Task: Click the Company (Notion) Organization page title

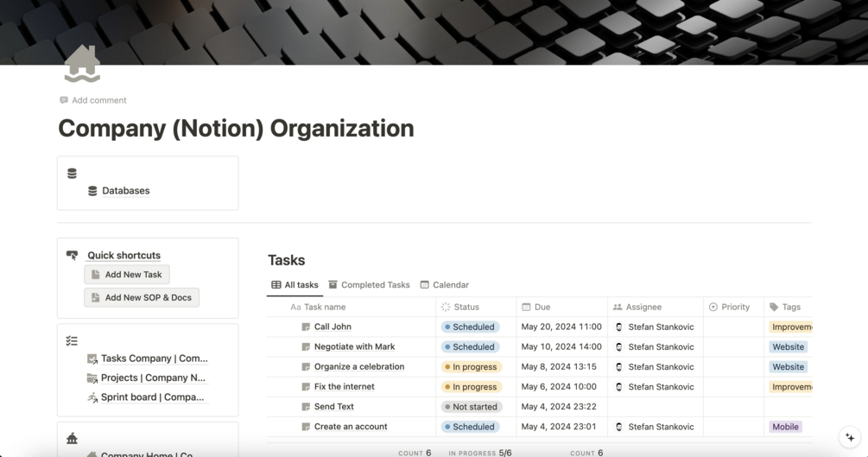Action: click(x=236, y=129)
